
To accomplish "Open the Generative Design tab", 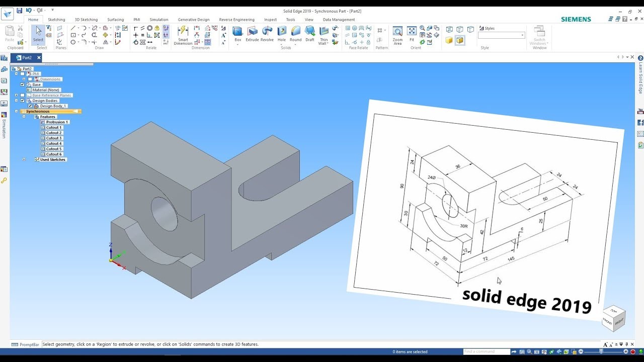I will (x=194, y=20).
